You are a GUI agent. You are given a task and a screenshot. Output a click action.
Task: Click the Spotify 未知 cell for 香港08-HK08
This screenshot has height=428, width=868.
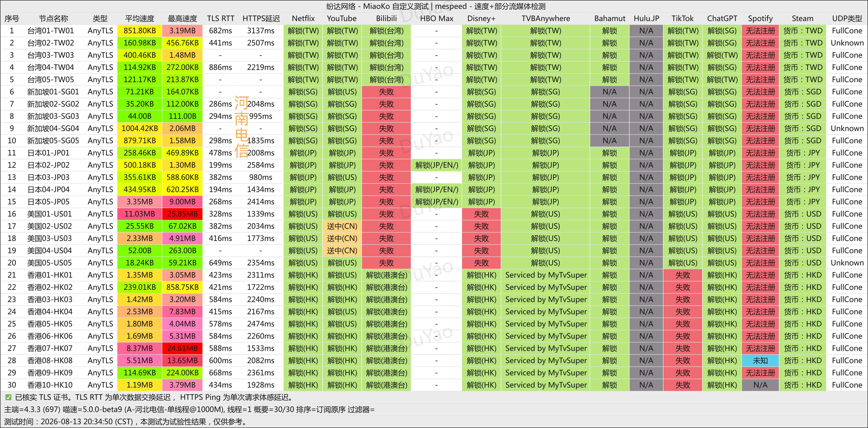coord(760,361)
